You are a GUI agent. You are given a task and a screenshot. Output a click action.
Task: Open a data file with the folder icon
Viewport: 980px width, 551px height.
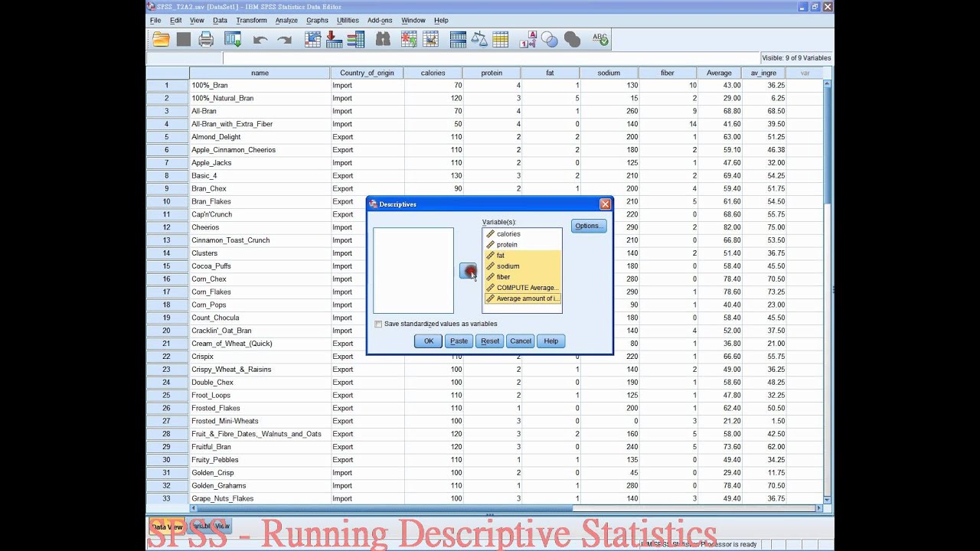click(161, 40)
